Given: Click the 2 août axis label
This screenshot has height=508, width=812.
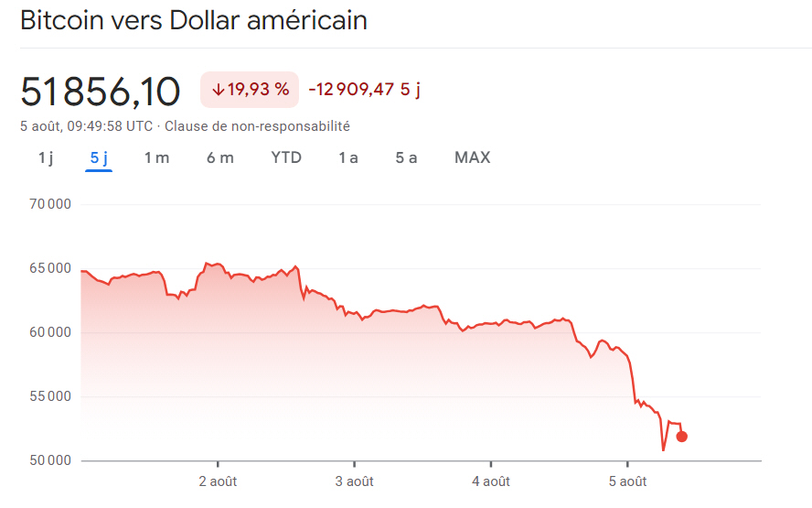Looking at the screenshot, I should coord(218,481).
